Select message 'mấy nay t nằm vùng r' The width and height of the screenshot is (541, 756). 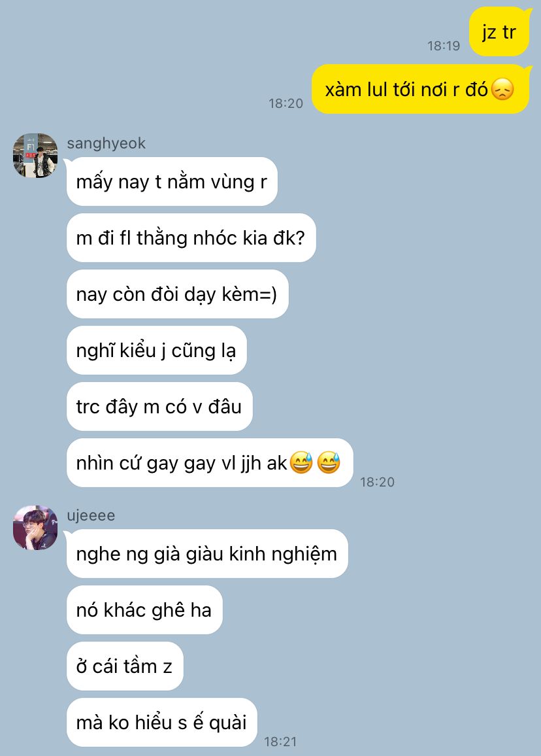[x=172, y=182]
